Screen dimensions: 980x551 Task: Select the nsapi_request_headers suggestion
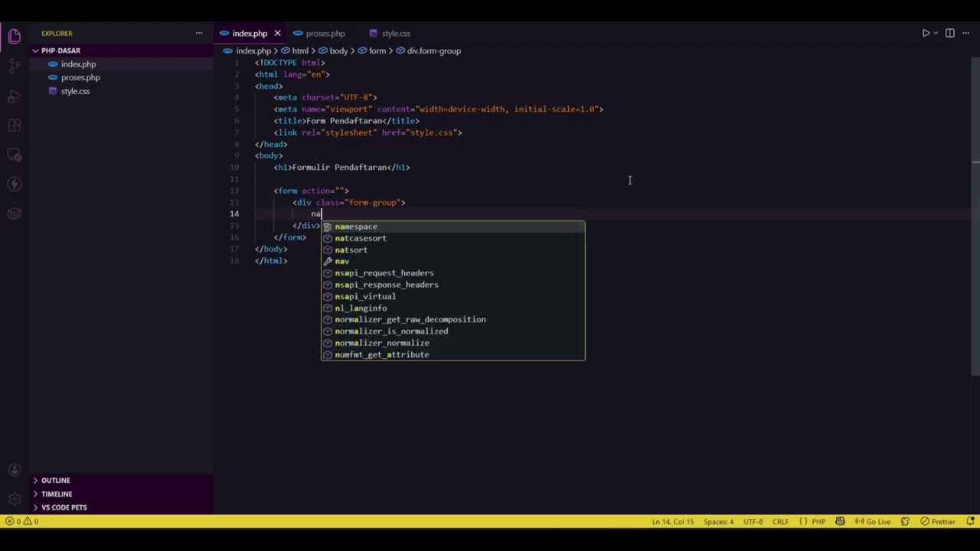pos(452,273)
